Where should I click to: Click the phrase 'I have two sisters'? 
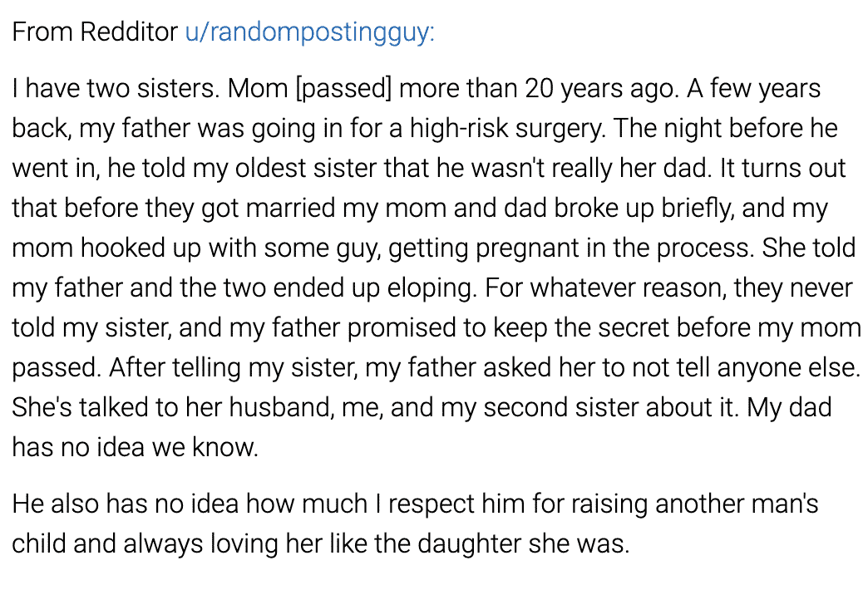113,89
